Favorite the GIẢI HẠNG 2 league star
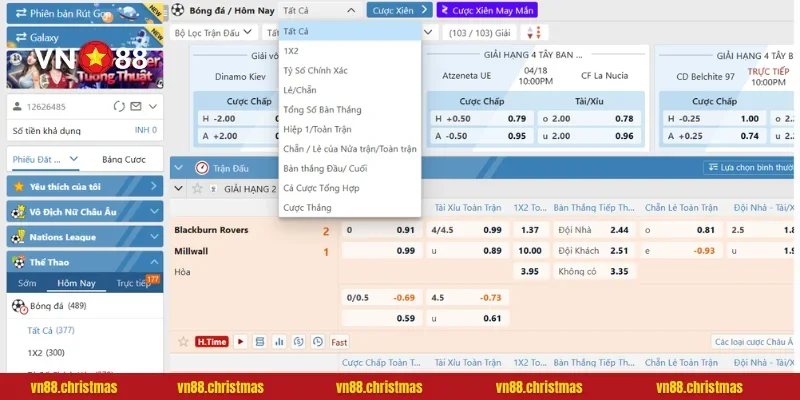 coord(197,188)
